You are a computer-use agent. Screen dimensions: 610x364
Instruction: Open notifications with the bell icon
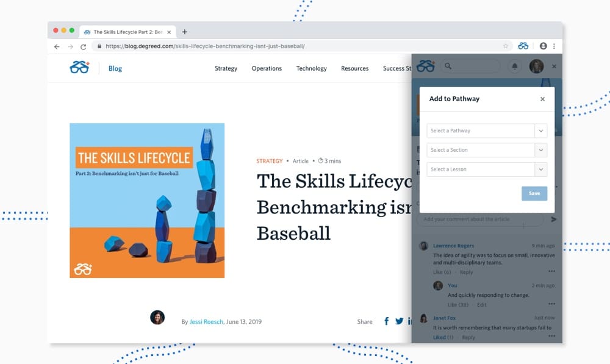click(x=515, y=66)
